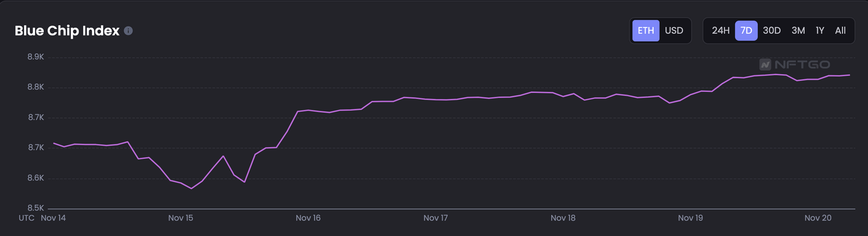Switch the chart to 3M range
The image size is (868, 236).
click(x=798, y=31)
